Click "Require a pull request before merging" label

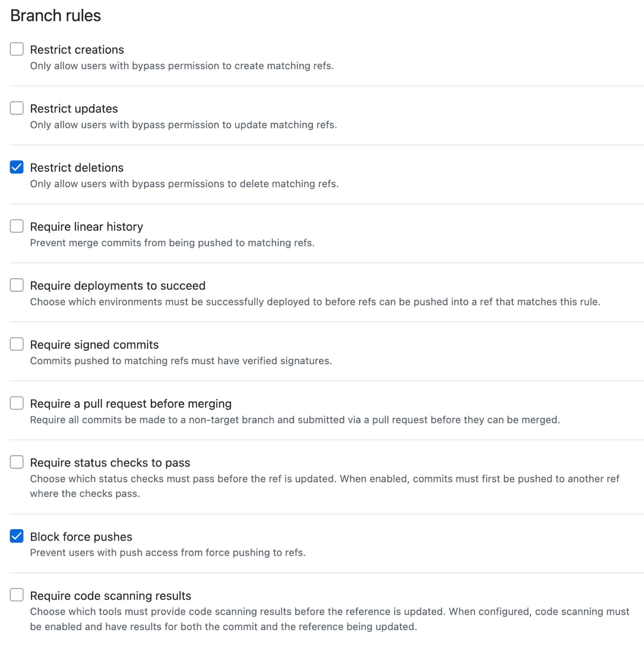(x=131, y=404)
